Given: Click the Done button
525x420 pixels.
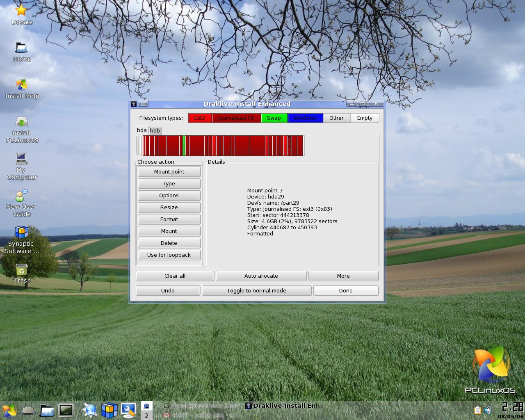Looking at the screenshot, I should click(346, 291).
